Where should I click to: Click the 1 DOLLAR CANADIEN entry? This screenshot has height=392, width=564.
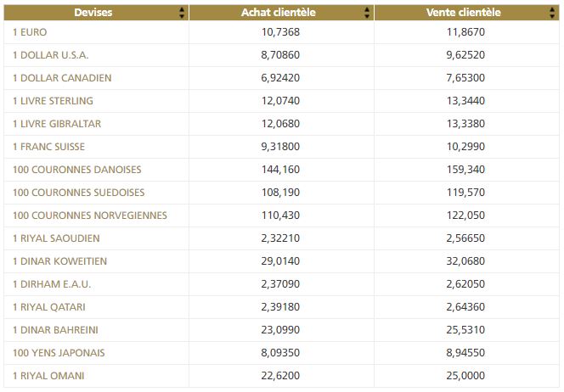[x=62, y=78]
